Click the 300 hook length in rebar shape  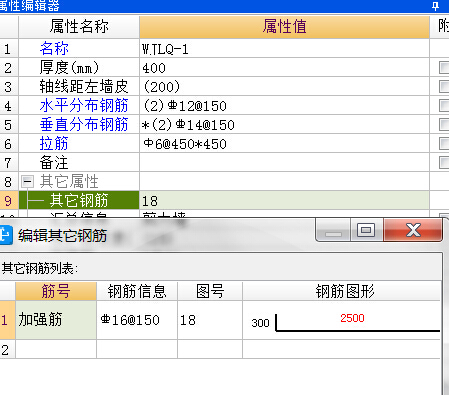pos(260,323)
